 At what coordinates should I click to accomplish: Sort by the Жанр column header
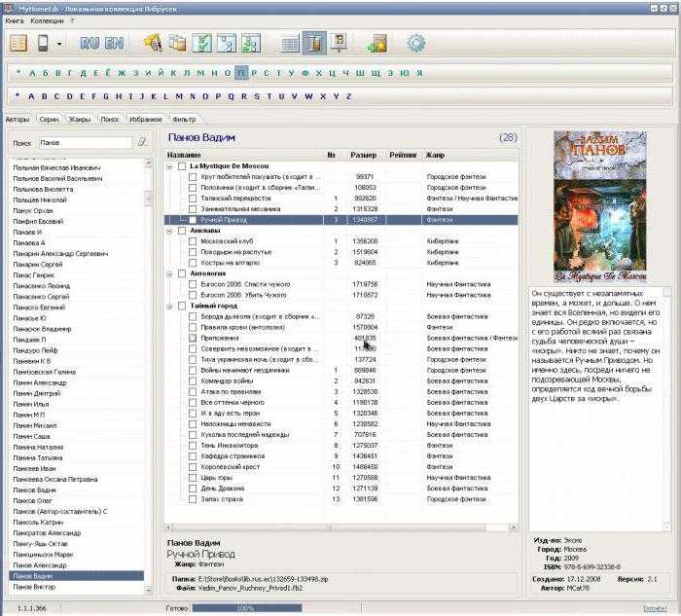435,155
